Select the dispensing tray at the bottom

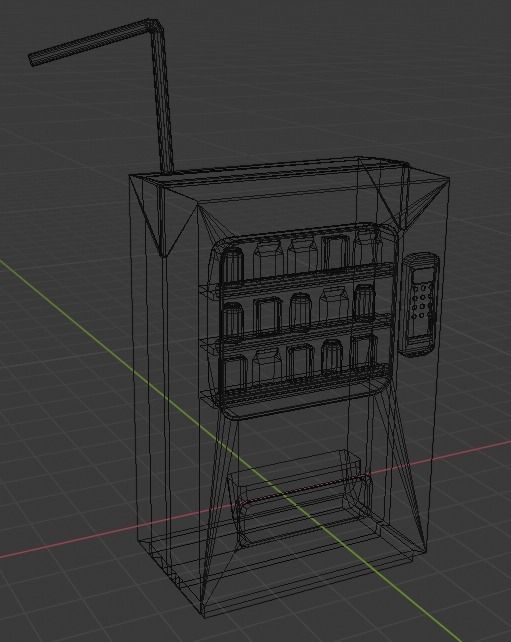point(301,500)
